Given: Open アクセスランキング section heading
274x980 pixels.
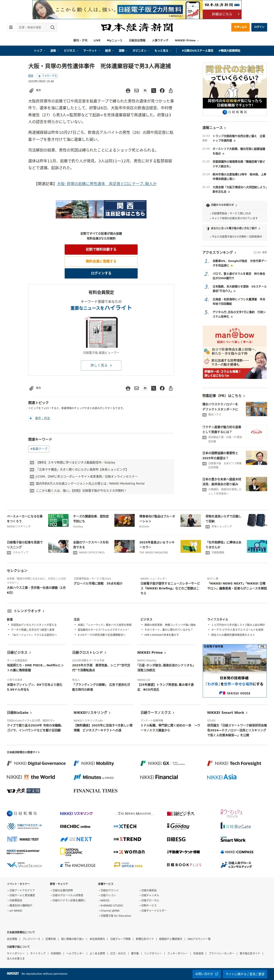Looking at the screenshot, I should [x=219, y=253].
